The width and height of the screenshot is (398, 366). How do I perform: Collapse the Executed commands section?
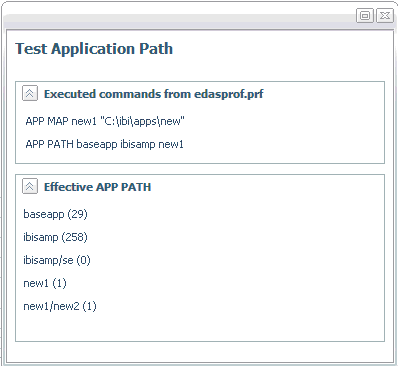click(30, 93)
